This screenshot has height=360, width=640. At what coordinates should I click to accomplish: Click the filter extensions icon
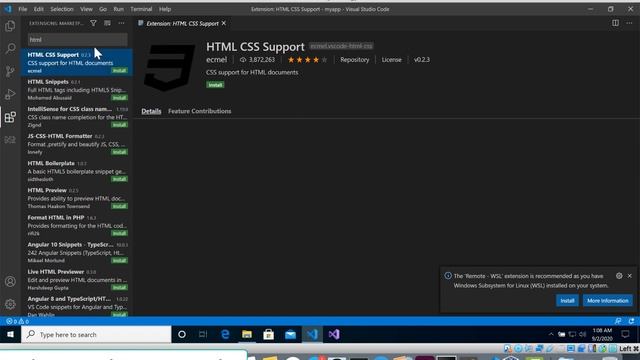[x=93, y=23]
